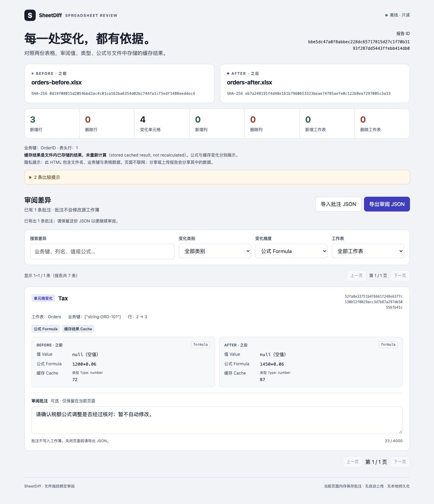
Task: Click orders-before.xlsx file name
Action: coord(57,82)
